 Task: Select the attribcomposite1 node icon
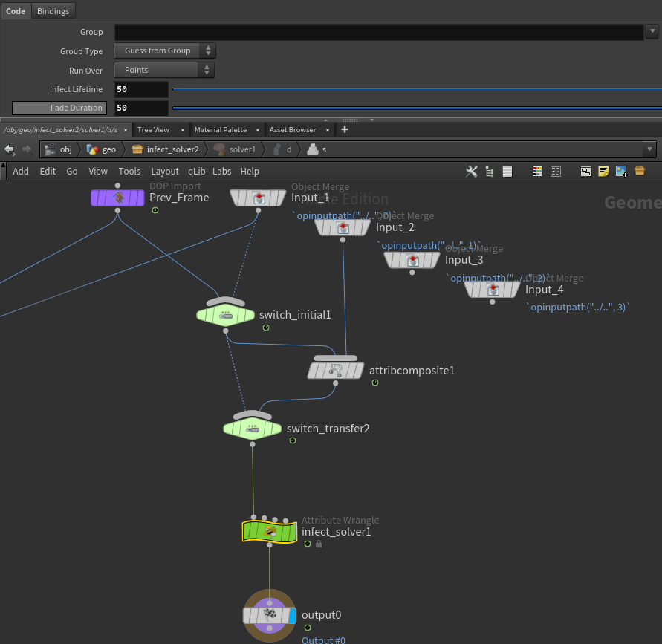pyautogui.click(x=336, y=370)
